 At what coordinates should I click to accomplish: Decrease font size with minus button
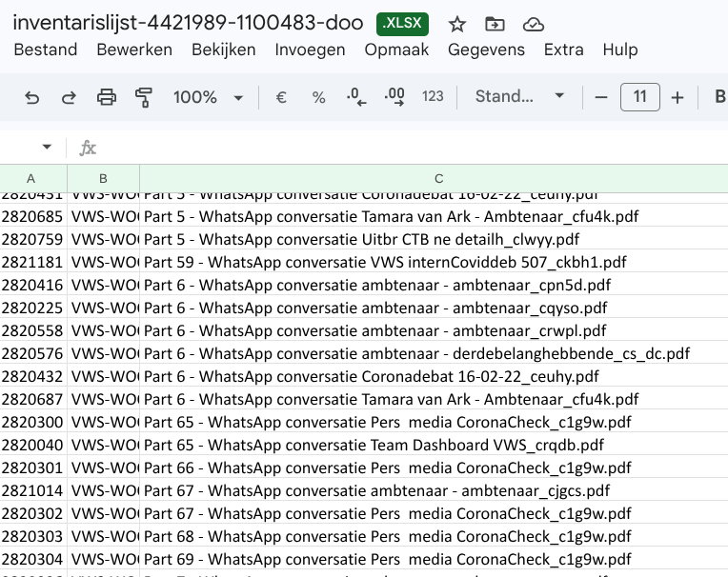click(600, 97)
